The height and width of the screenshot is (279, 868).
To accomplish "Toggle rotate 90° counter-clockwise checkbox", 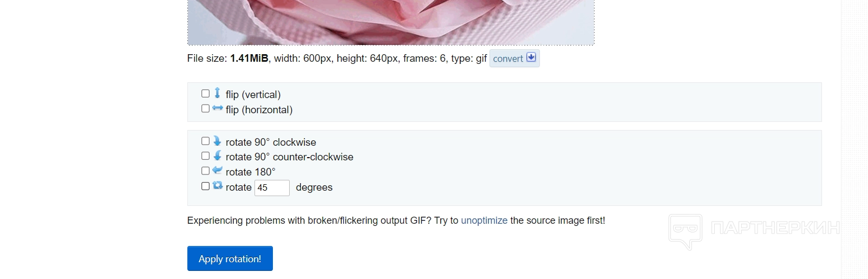I will pos(205,156).
